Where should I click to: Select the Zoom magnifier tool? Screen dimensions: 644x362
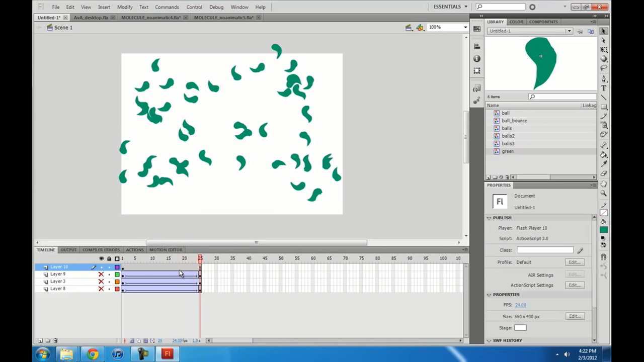604,193
